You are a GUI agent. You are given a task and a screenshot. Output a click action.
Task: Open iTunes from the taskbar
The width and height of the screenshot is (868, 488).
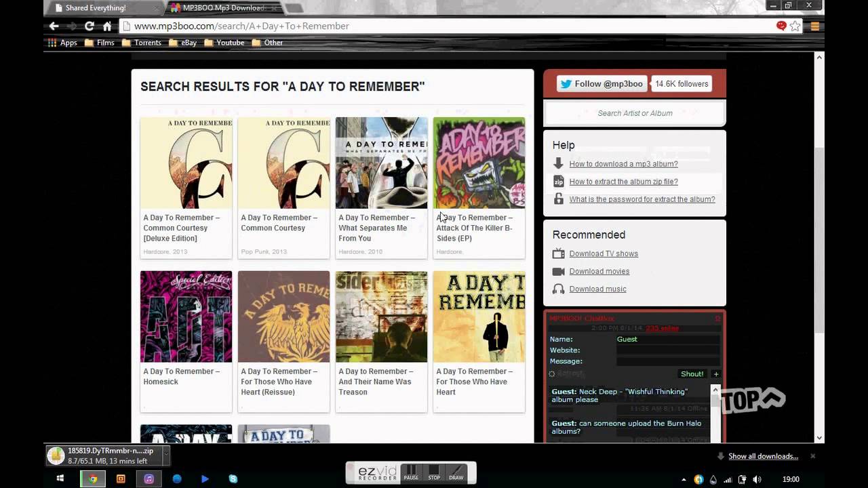click(149, 479)
